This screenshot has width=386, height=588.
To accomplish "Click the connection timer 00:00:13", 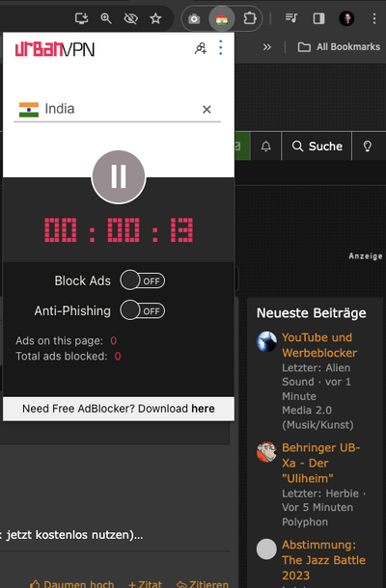I will pyautogui.click(x=119, y=229).
